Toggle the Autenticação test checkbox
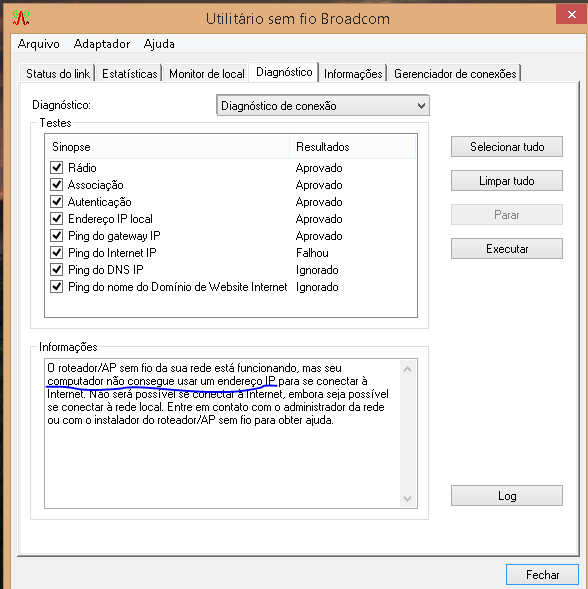This screenshot has height=589, width=588. click(x=56, y=202)
